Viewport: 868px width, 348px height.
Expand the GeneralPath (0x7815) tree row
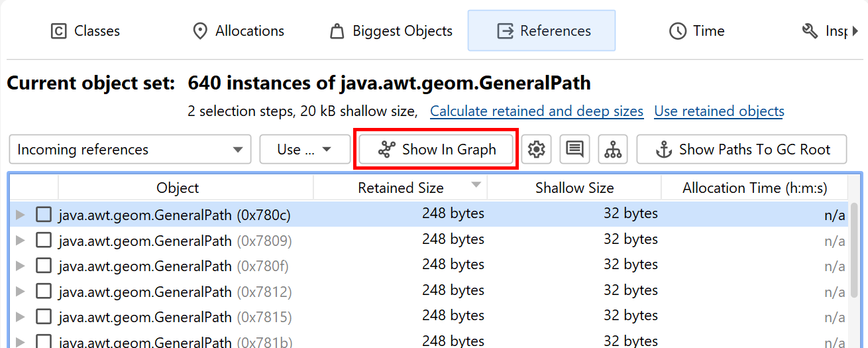[20, 317]
